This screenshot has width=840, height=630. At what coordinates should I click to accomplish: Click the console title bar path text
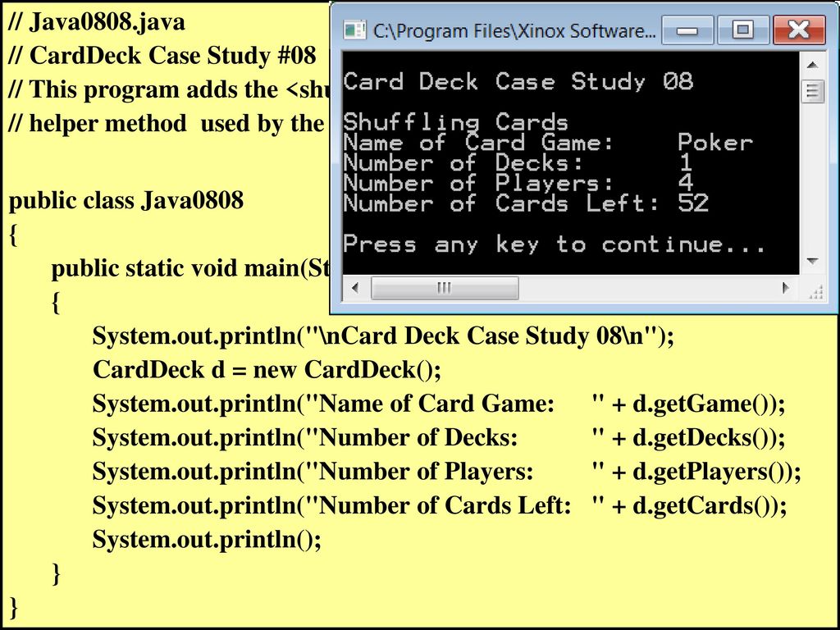[514, 31]
